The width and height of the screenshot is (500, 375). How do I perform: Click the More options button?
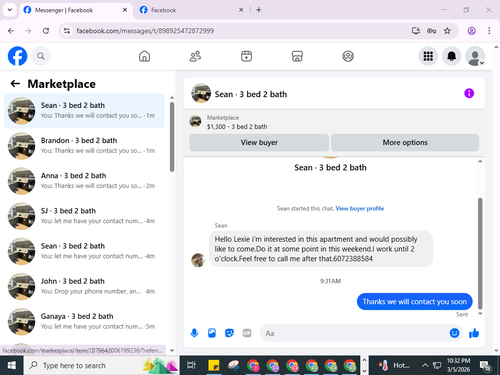pos(405,142)
